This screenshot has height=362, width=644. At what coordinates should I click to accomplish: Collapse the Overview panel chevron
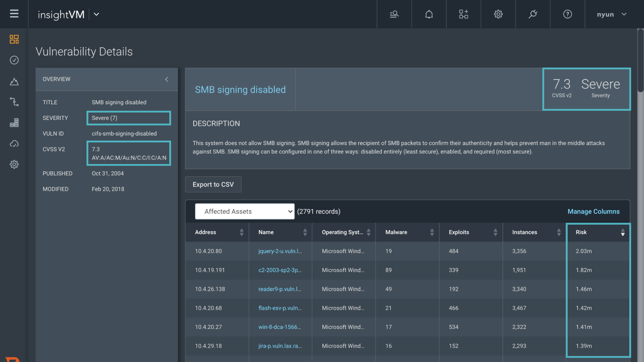point(167,79)
